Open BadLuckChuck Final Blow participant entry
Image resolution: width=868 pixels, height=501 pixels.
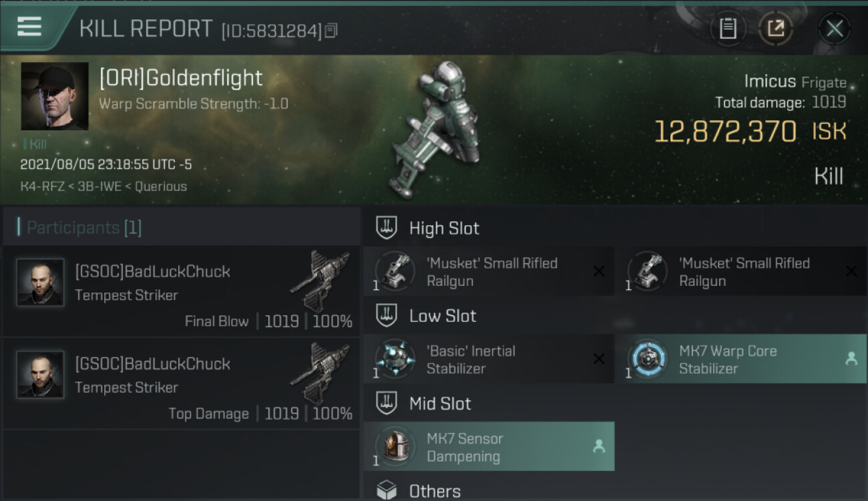(x=182, y=291)
